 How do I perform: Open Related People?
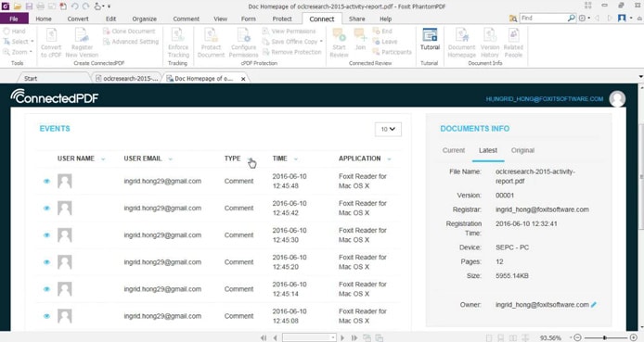click(x=513, y=43)
